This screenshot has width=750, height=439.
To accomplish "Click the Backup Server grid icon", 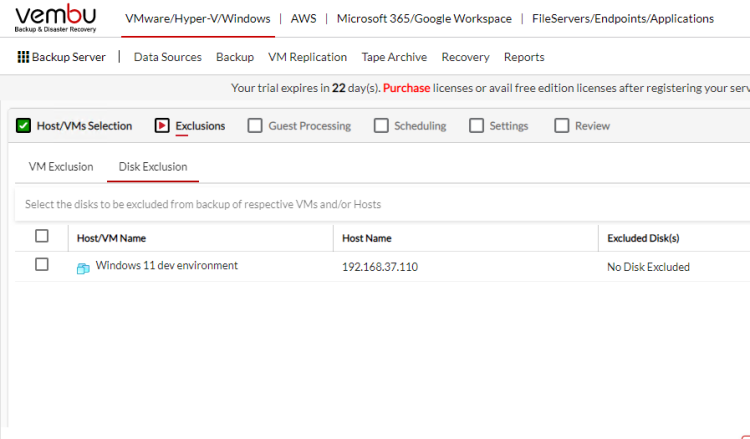I will (23, 57).
